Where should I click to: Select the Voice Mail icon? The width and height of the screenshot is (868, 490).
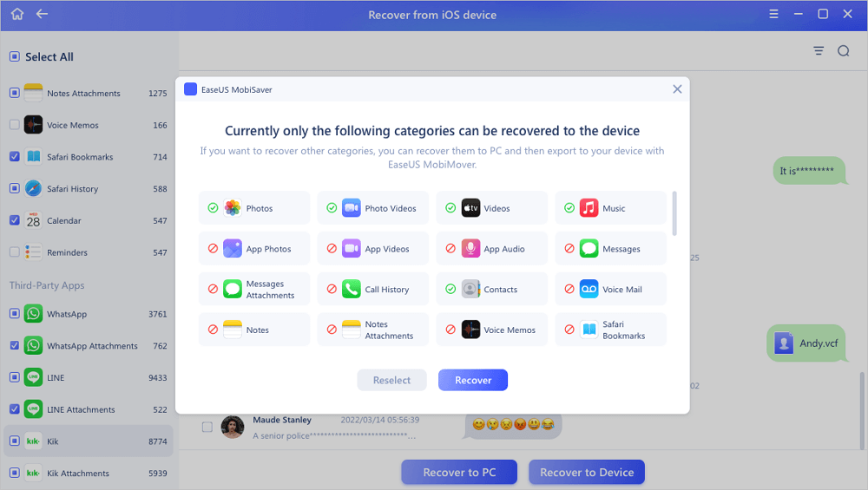click(589, 289)
